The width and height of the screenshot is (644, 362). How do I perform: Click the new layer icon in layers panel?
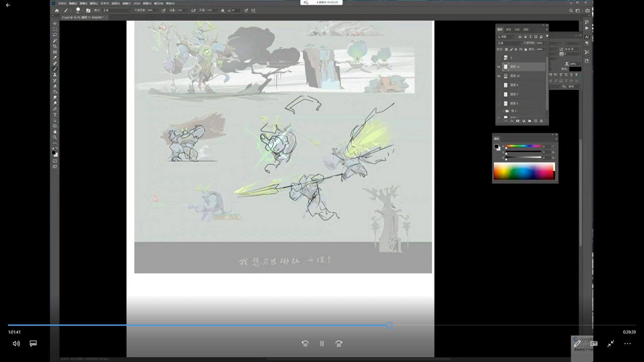click(536, 121)
